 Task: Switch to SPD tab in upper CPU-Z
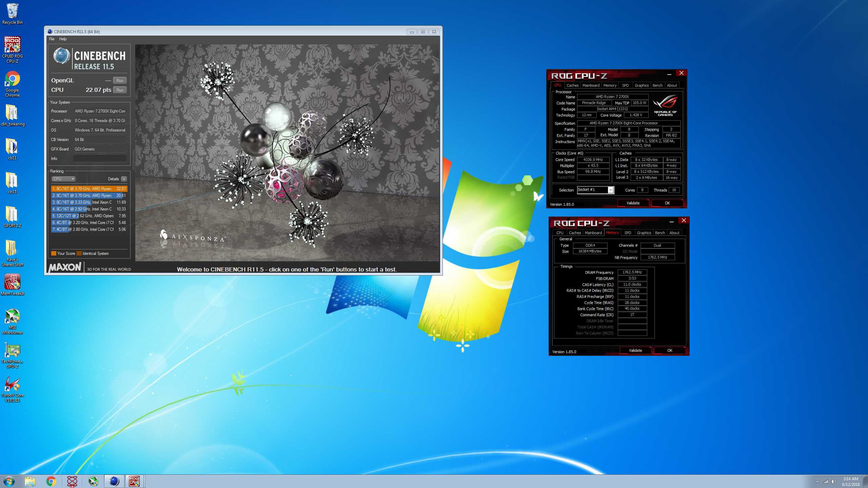(625, 85)
